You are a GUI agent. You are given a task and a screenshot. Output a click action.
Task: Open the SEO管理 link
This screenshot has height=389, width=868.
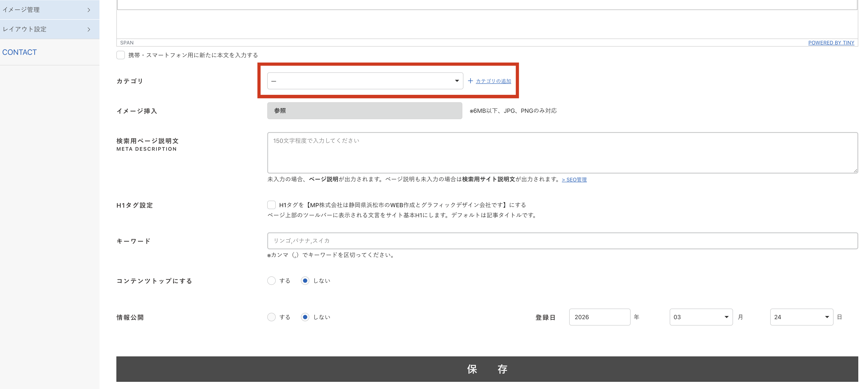point(574,180)
